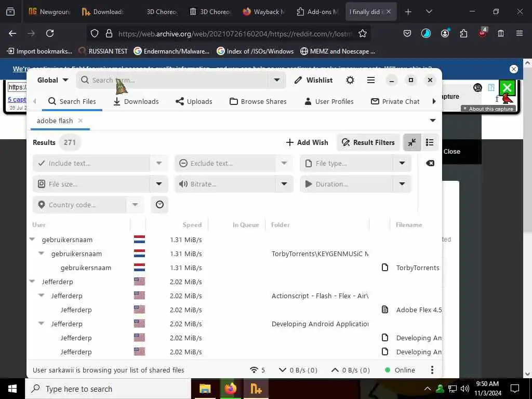
Task: Toggle the Result Filters button
Action: [368, 142]
